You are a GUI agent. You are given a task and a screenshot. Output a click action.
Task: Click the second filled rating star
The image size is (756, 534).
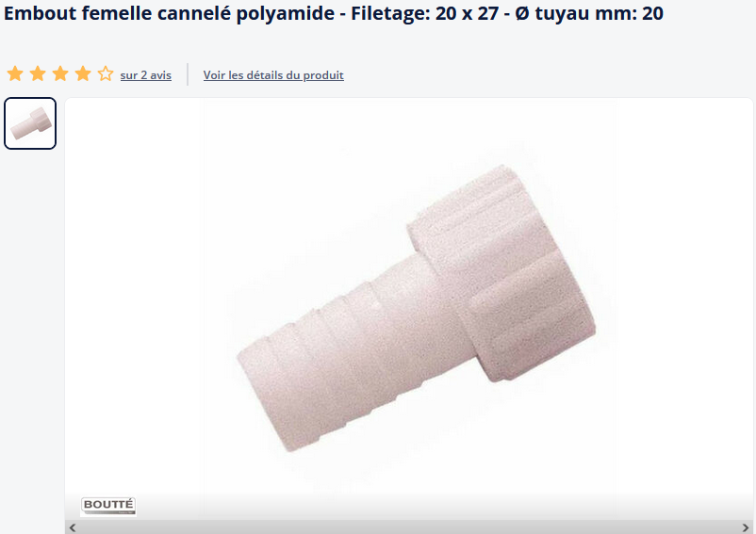click(38, 74)
